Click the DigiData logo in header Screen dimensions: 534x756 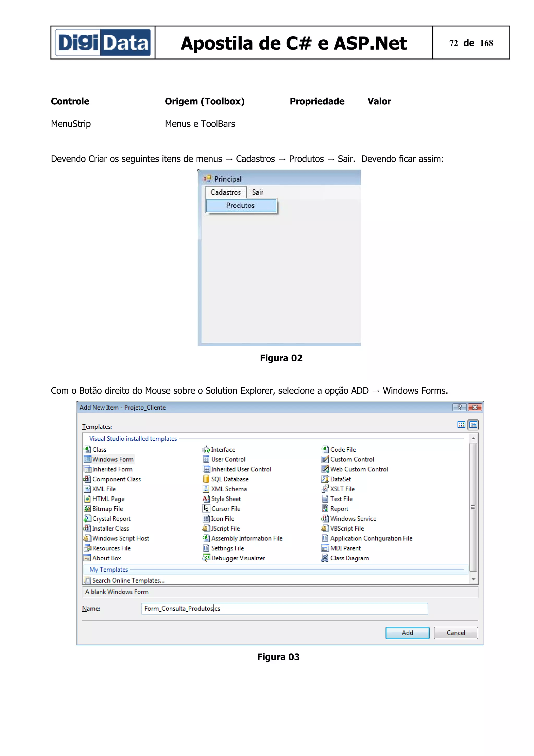[x=103, y=43]
